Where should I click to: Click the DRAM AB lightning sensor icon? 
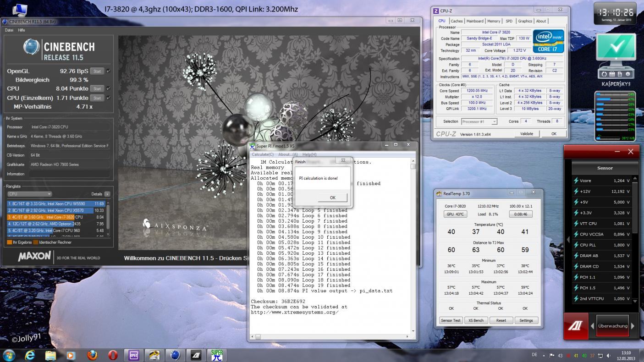pos(576,256)
